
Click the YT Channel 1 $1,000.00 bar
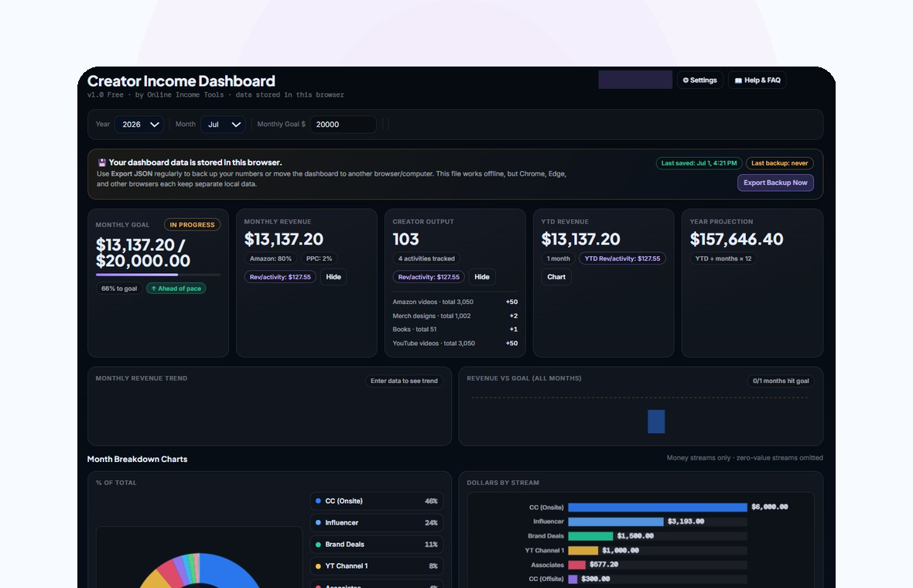click(583, 551)
